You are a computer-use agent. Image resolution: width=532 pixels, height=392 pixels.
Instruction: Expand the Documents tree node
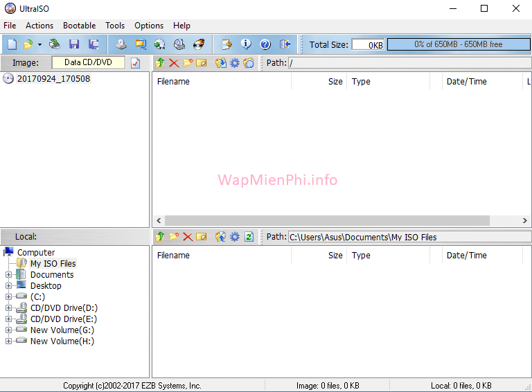pyautogui.click(x=9, y=275)
